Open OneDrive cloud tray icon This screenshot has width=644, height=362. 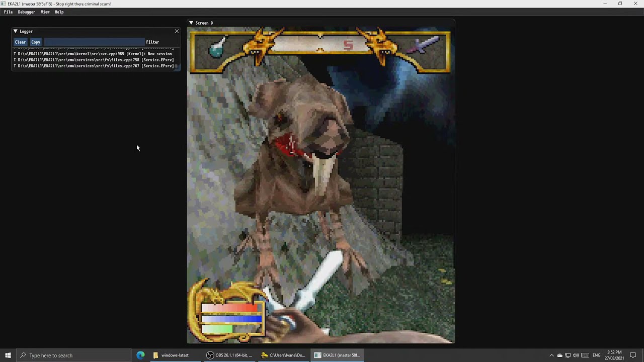coord(559,355)
